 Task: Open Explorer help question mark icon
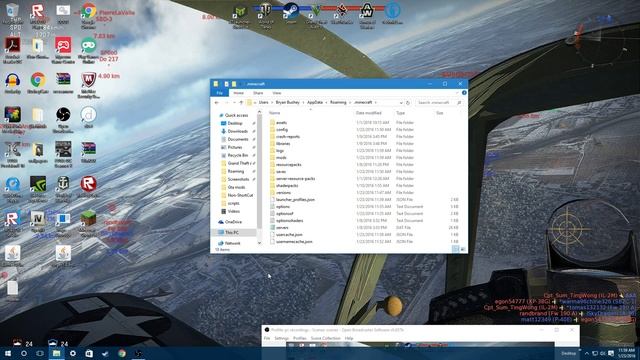[464, 93]
